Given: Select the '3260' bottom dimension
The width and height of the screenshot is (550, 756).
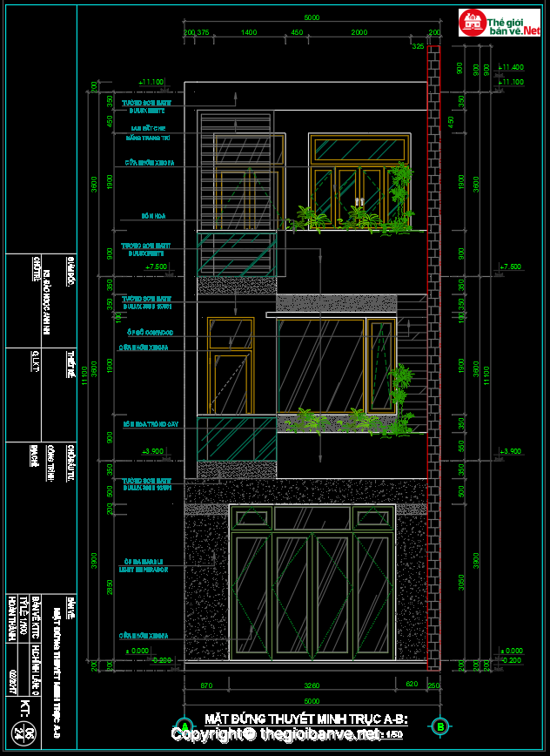Looking at the screenshot, I should click(312, 685).
